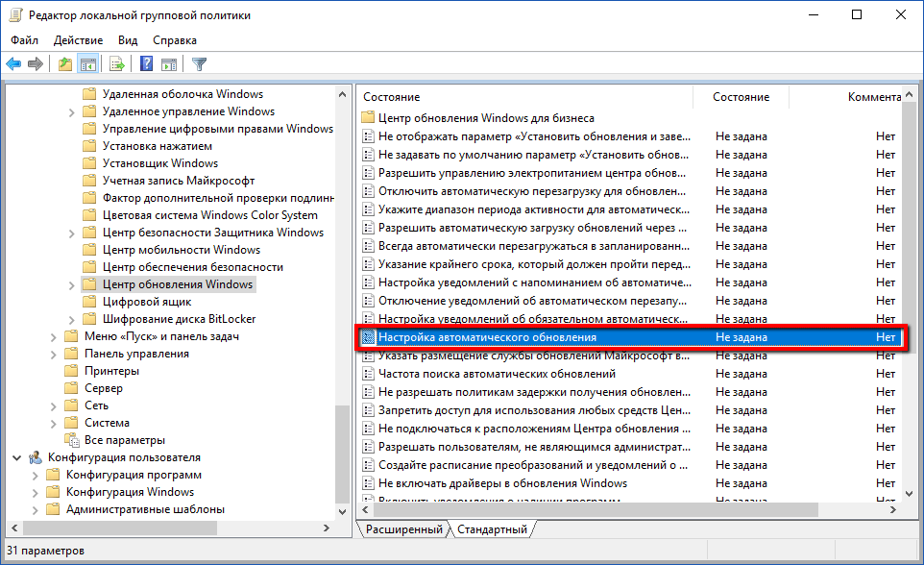Click the policy icon for Частота поиска автоматических обновлений
The image size is (924, 565).
[368, 374]
